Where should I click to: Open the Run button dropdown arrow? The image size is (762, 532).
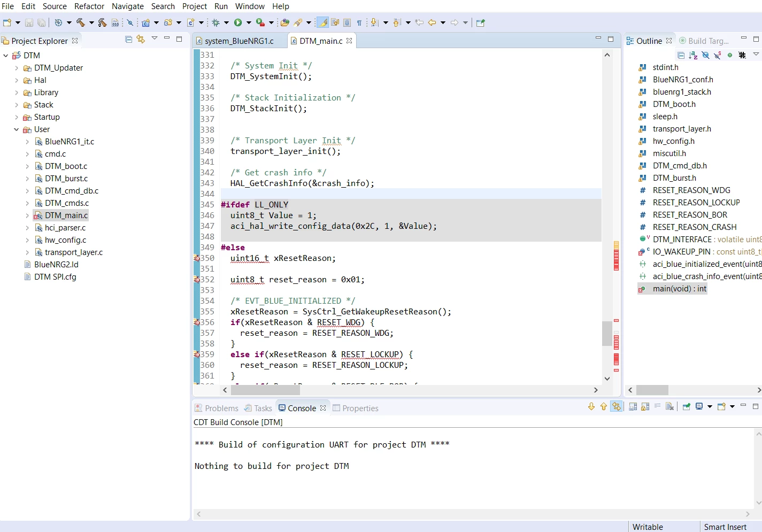click(x=249, y=22)
